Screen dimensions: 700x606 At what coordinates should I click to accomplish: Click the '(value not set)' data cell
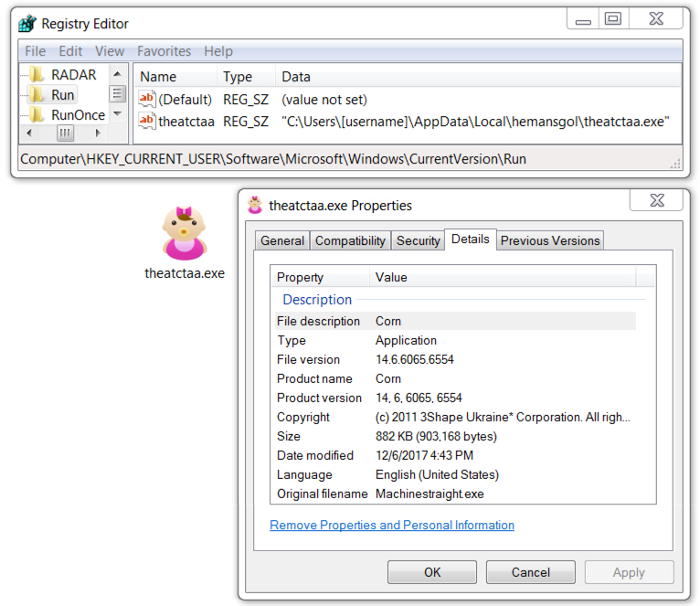tap(324, 99)
